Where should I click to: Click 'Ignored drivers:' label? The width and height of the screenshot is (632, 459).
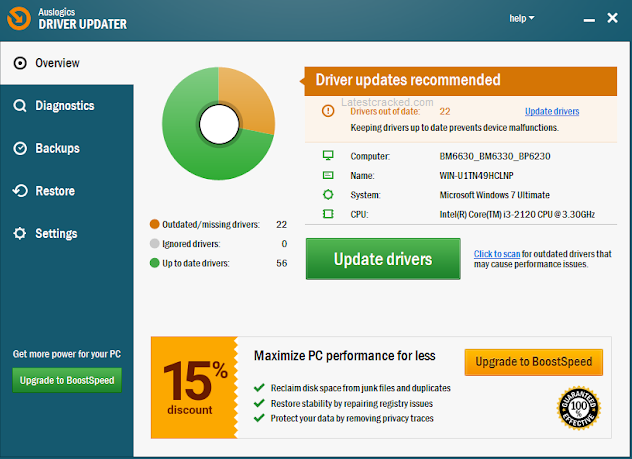click(191, 244)
